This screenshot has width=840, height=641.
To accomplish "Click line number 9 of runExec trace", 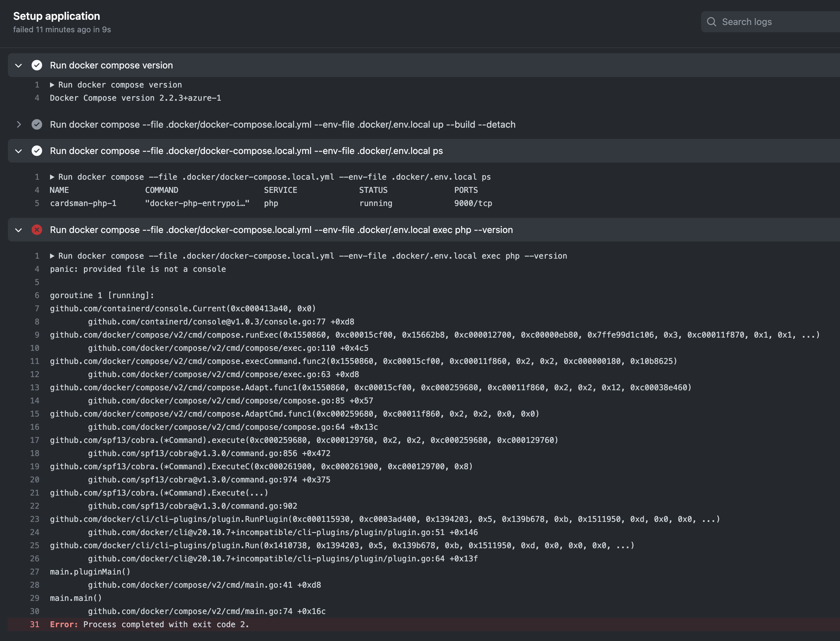I will click(x=37, y=335).
